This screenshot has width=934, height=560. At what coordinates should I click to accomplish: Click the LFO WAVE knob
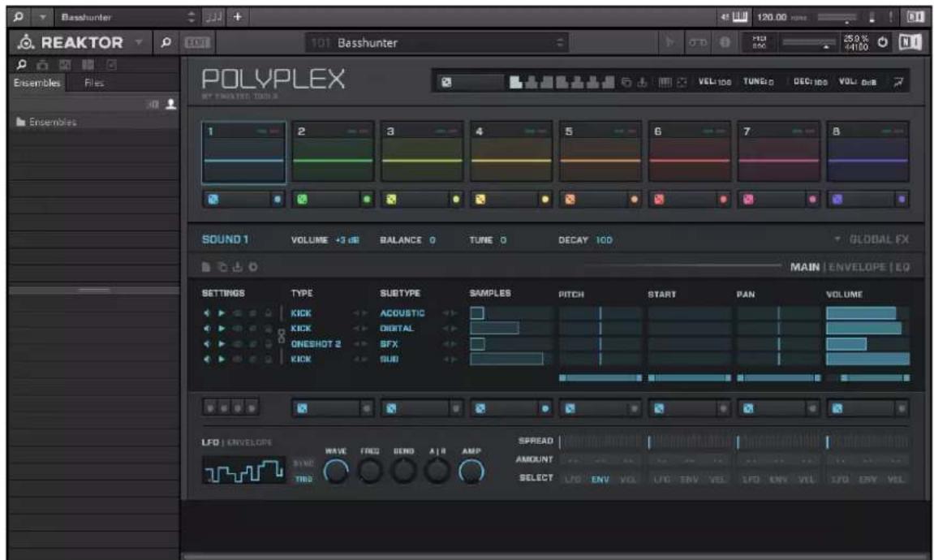[x=336, y=472]
